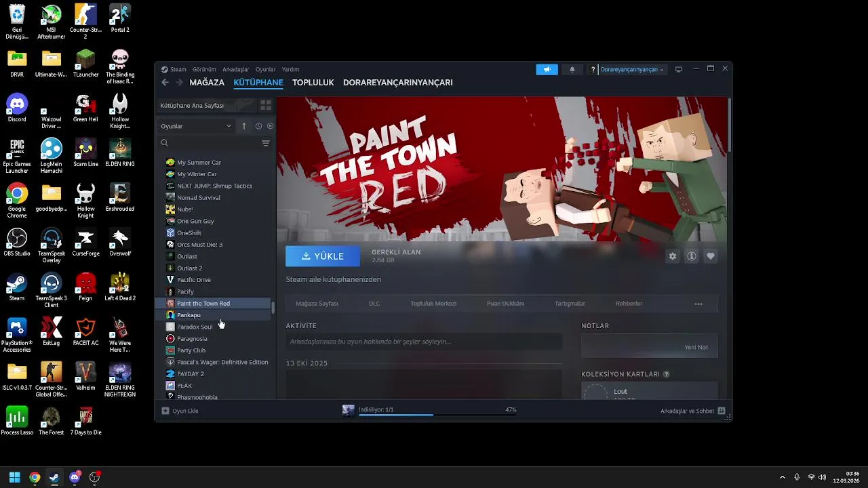Switch to Big Picture mode monitor icon

[678, 69]
